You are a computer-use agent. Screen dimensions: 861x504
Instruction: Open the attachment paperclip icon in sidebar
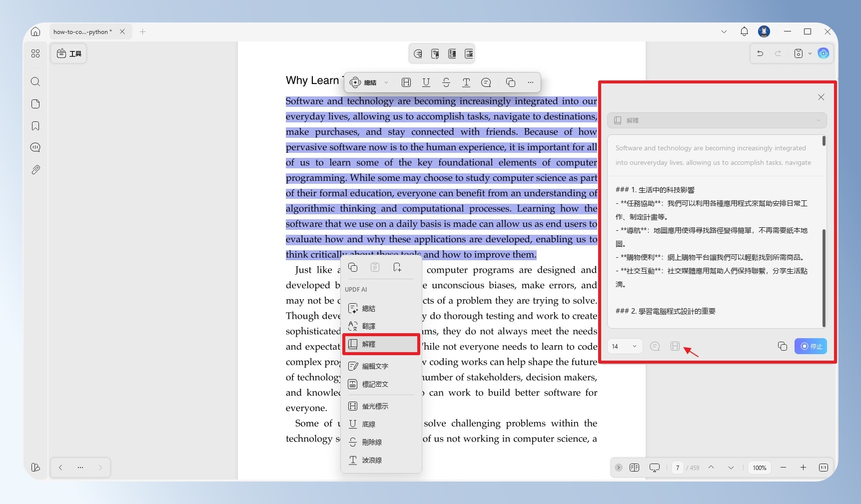pos(35,170)
